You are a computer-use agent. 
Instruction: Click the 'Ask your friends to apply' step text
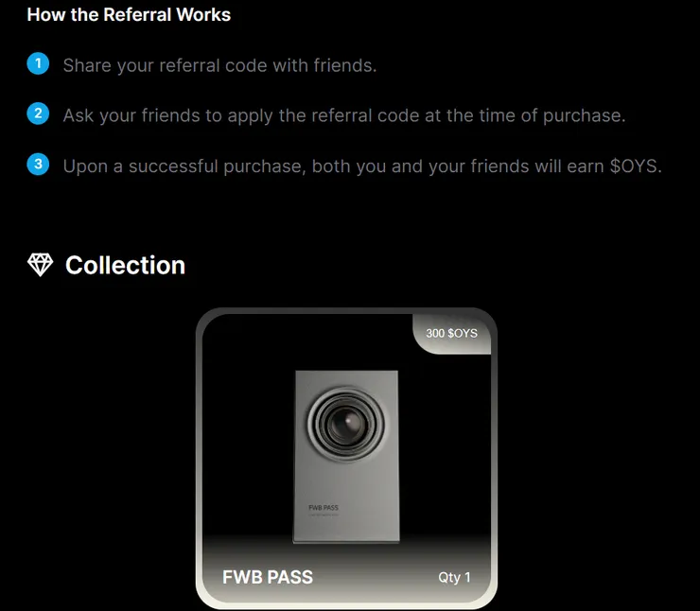(x=344, y=115)
